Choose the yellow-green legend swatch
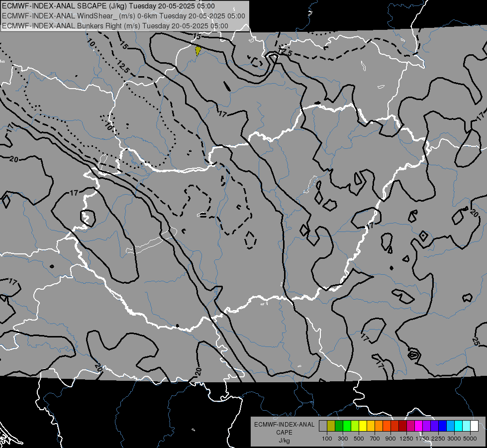 (x=355, y=426)
